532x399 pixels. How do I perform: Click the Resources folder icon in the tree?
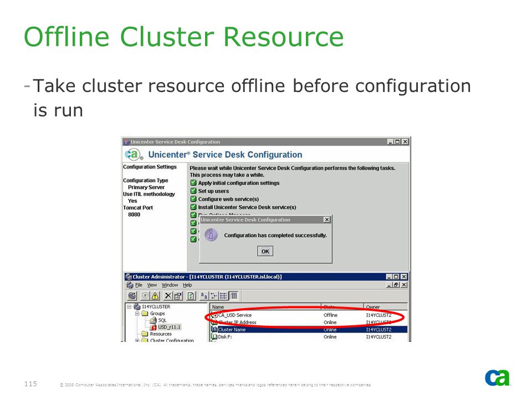(x=145, y=334)
